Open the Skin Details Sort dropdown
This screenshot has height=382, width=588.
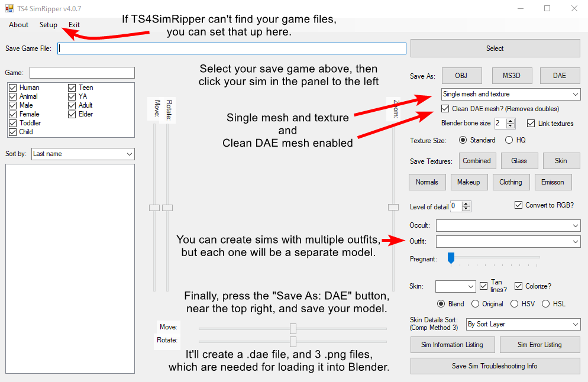pyautogui.click(x=523, y=324)
